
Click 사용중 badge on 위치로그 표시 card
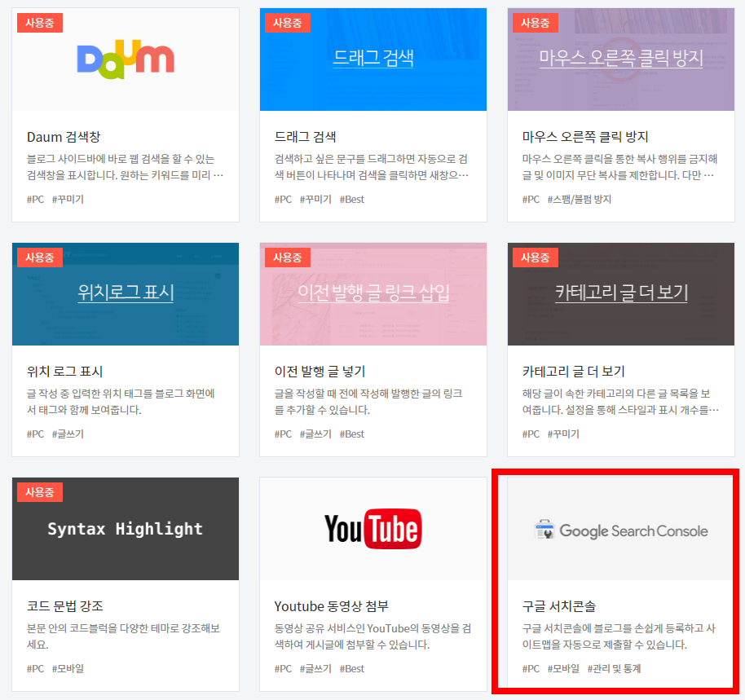coord(40,258)
